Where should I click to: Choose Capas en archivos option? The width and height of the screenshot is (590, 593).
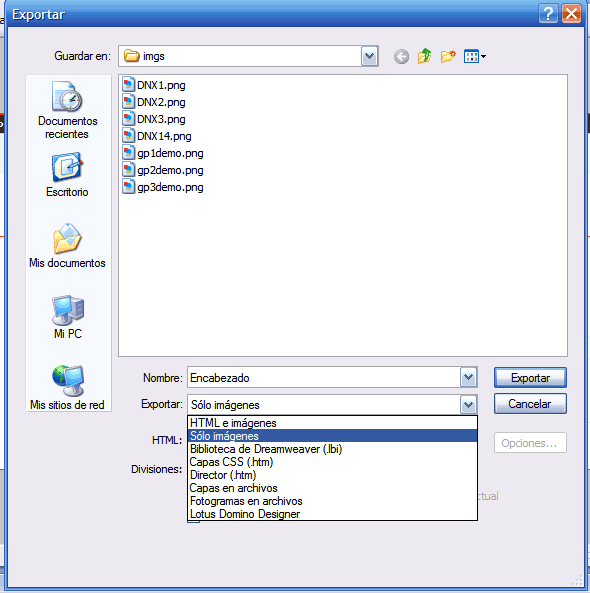point(332,488)
